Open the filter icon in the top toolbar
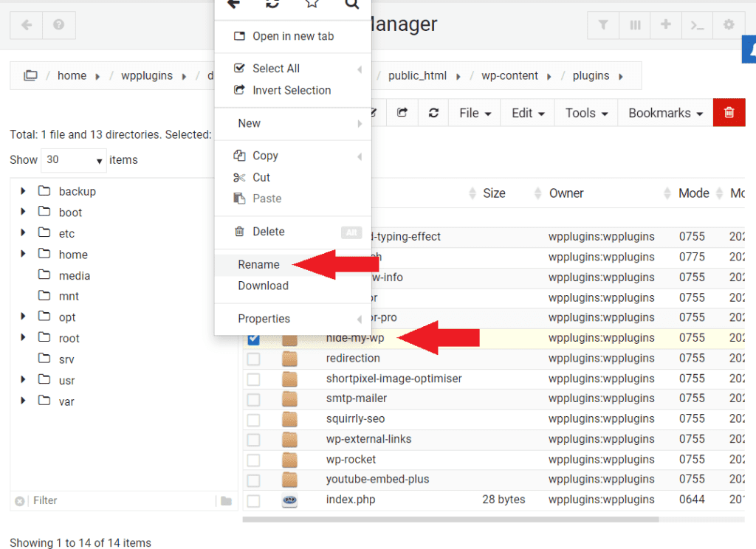This screenshot has height=549, width=756. click(x=602, y=24)
